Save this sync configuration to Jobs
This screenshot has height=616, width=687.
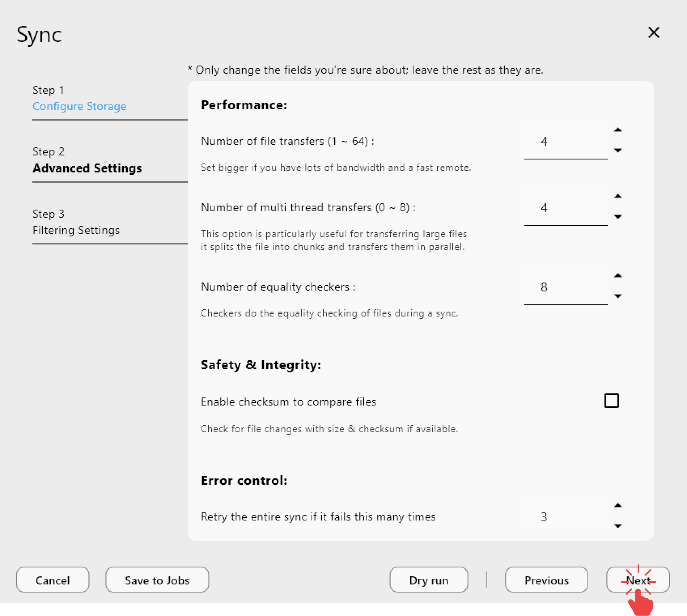157,580
